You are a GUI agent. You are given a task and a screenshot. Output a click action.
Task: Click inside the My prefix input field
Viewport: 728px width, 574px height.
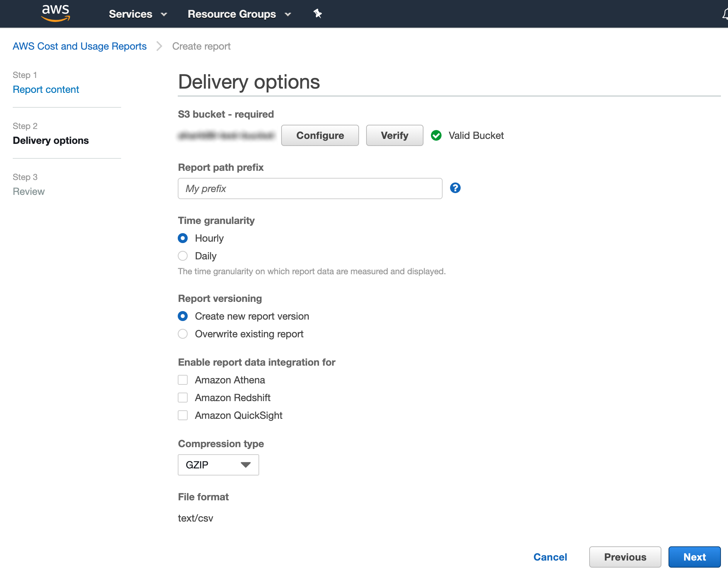pos(309,188)
